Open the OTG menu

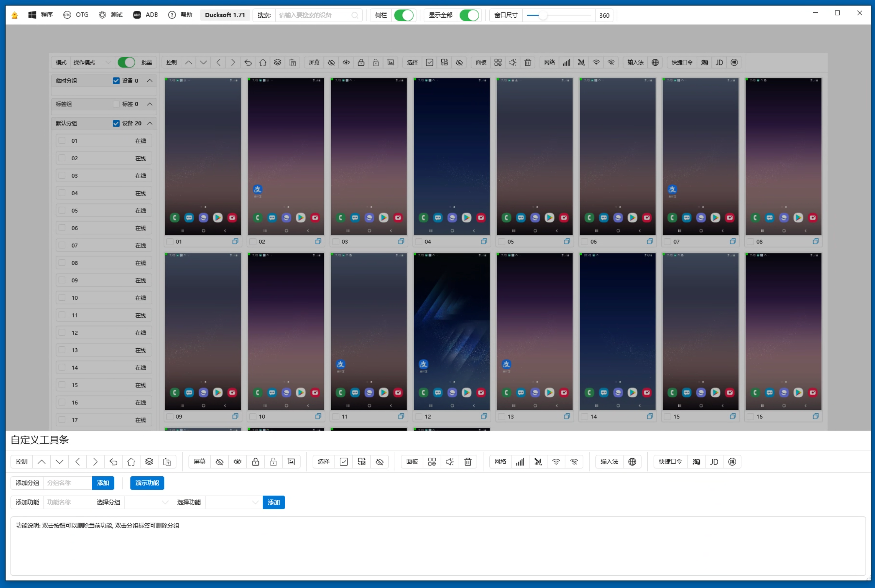coord(75,15)
